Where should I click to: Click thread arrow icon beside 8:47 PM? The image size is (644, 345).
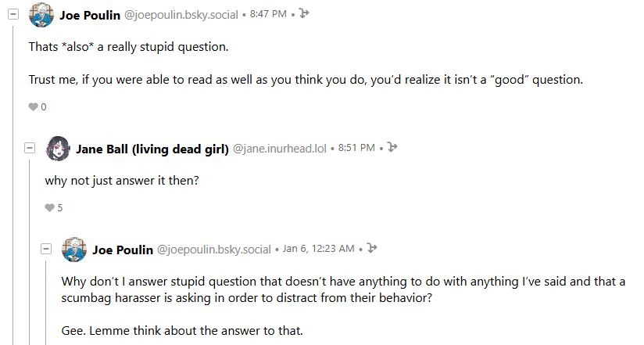tap(304, 14)
